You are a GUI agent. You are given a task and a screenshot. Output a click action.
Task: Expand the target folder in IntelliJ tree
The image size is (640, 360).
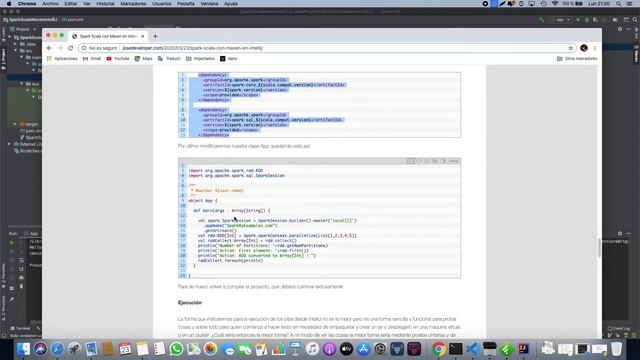coord(15,124)
